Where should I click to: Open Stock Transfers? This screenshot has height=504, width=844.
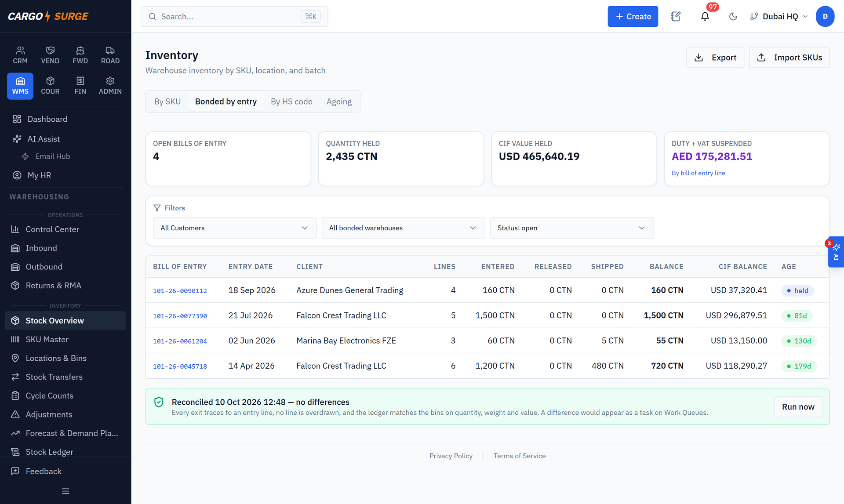[65, 377]
